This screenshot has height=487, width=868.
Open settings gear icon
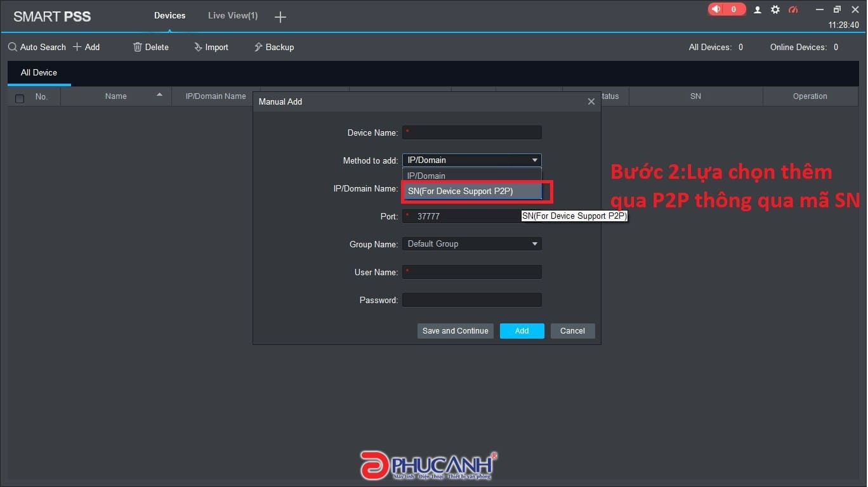point(775,10)
